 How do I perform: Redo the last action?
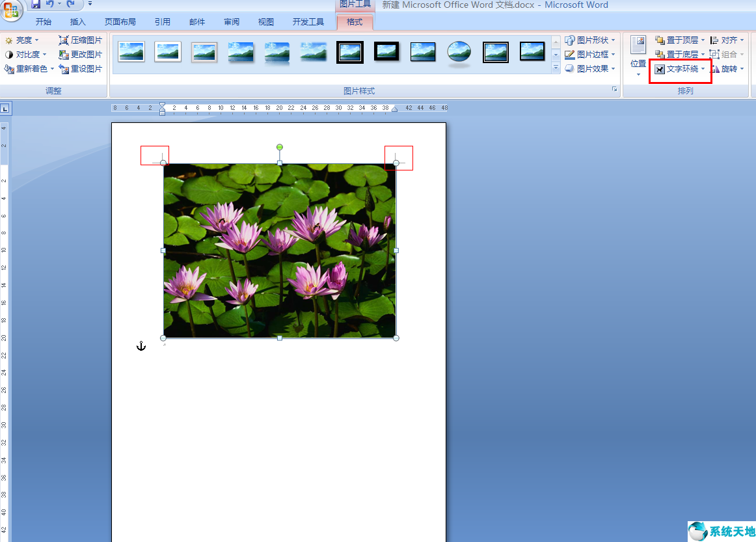(70, 5)
